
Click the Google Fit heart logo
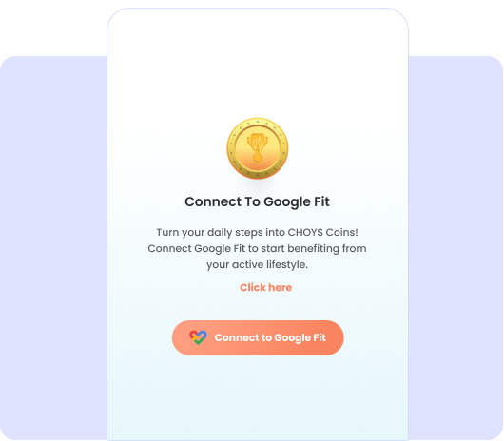pyautogui.click(x=198, y=337)
